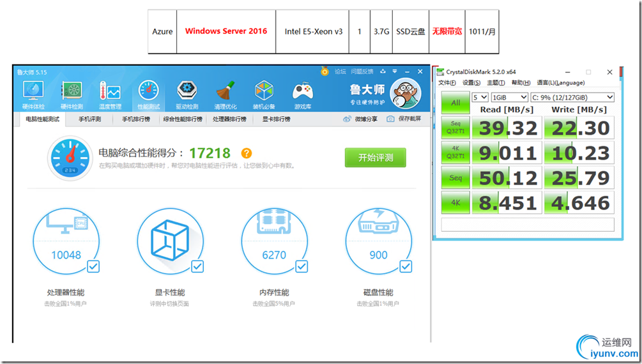Click the 处理器性能 CPU score circle
Viewport: 642px width, 364px height.
point(66,241)
